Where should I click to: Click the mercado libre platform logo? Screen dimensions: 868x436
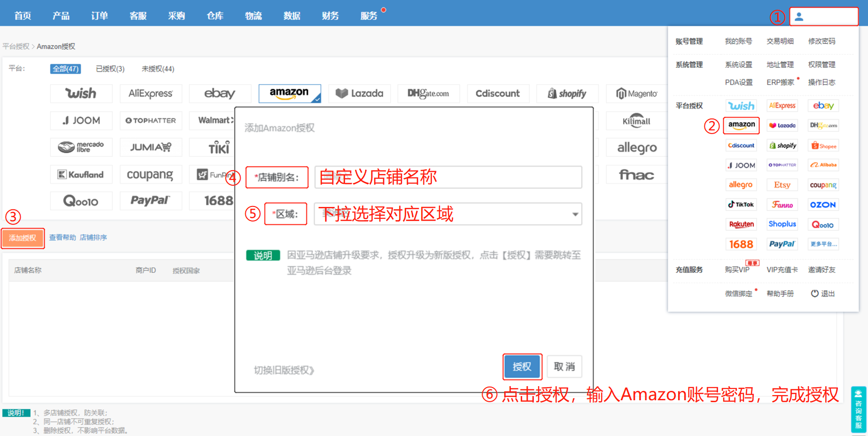pyautogui.click(x=81, y=147)
